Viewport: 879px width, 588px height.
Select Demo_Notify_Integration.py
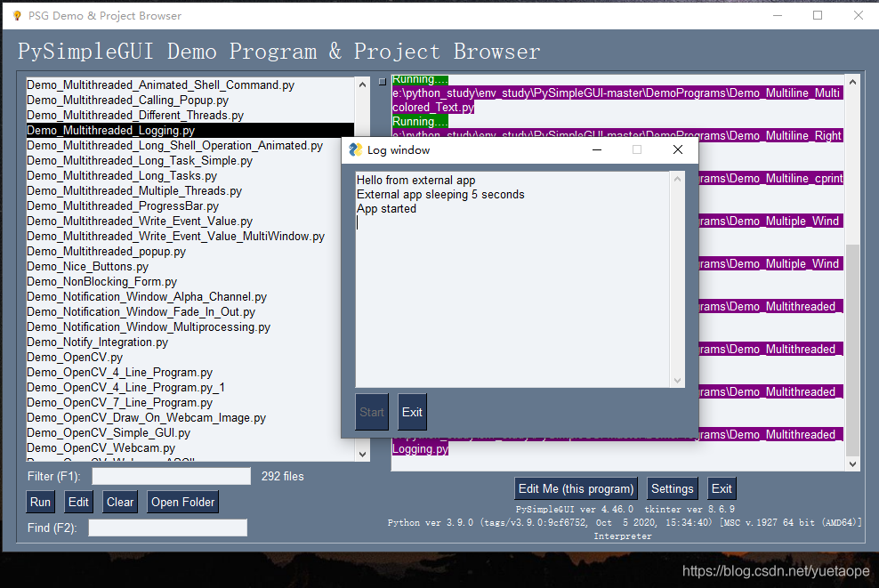pyautogui.click(x=190, y=342)
